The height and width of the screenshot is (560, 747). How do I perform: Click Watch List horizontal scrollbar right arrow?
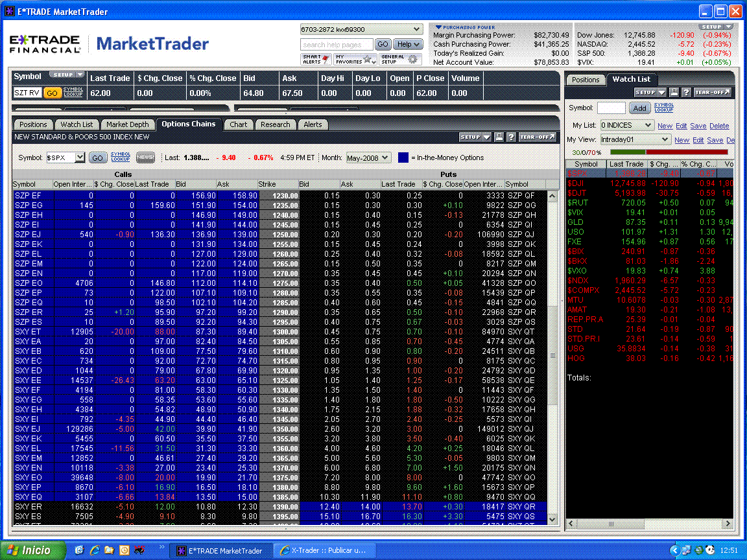(x=728, y=523)
